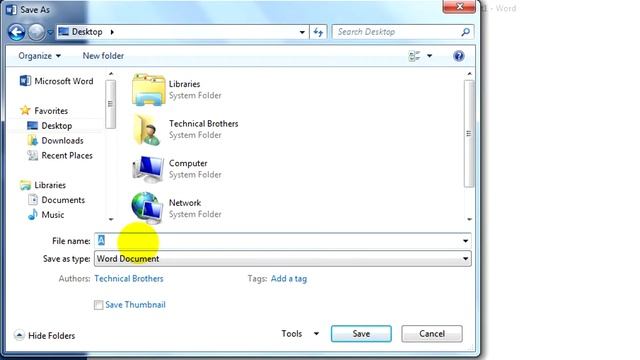Enable the Save Thumbnail checkbox
Screen dimensions: 640x360
(98, 305)
